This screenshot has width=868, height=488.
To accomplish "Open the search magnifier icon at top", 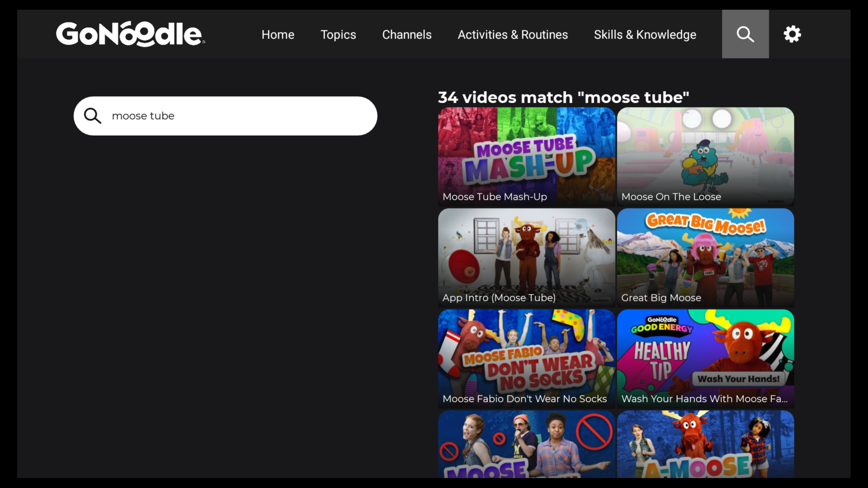I will pyautogui.click(x=745, y=34).
